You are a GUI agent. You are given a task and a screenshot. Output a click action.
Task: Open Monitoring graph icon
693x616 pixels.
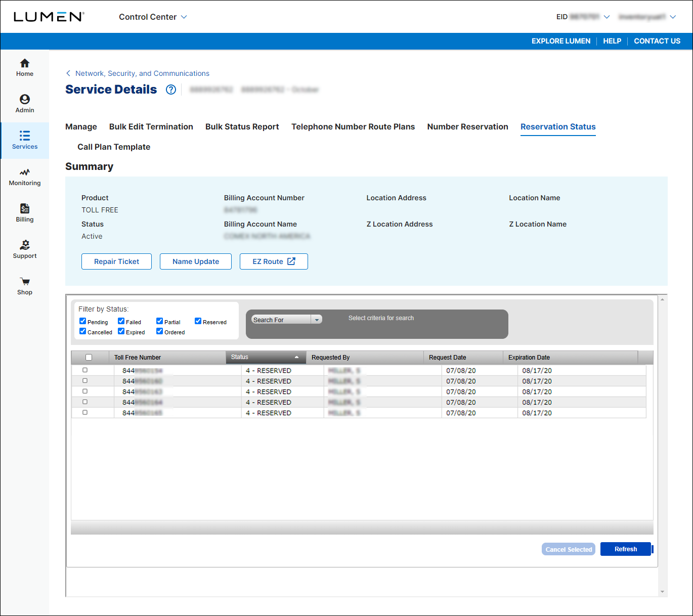(x=25, y=172)
